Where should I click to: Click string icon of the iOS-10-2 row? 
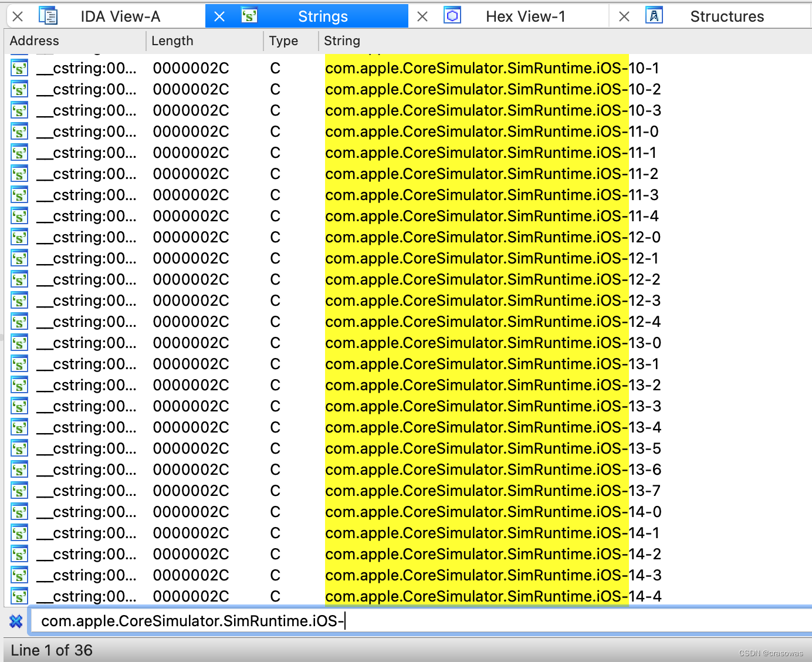pyautogui.click(x=19, y=89)
